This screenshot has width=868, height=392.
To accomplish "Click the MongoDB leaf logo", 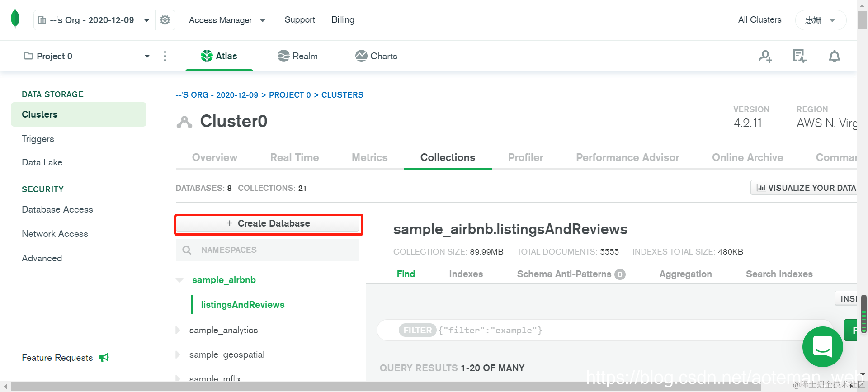I will [15, 19].
